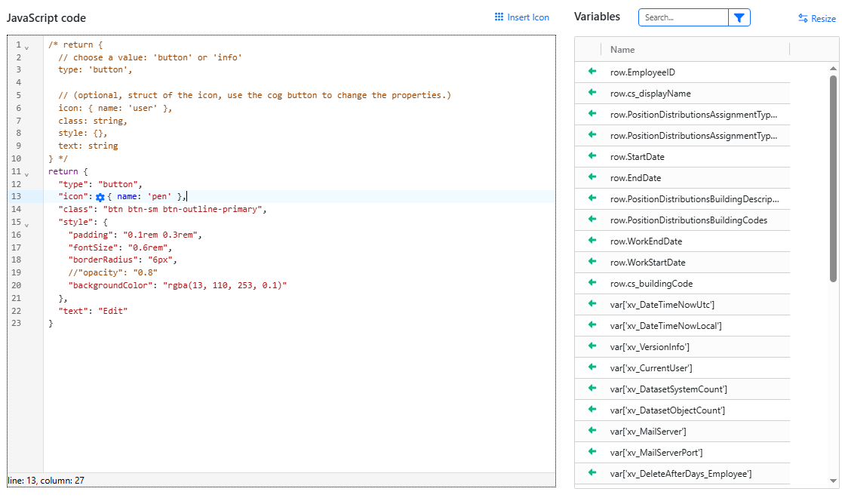
Task: Click the commented opacity line 19
Action: click(112, 272)
